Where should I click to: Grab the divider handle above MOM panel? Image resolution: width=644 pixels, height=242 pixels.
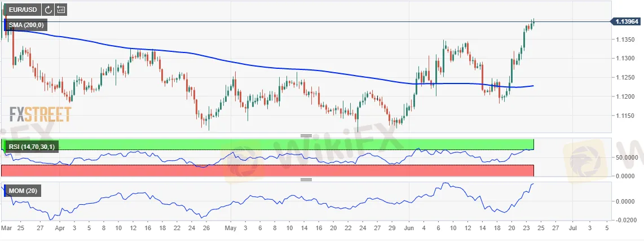pos(306,179)
